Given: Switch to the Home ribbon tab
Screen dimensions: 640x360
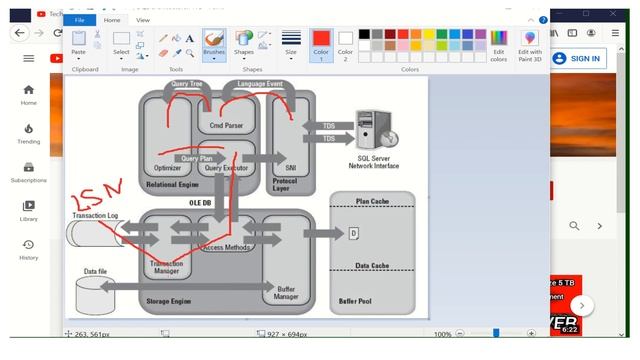Looking at the screenshot, I should 112,20.
